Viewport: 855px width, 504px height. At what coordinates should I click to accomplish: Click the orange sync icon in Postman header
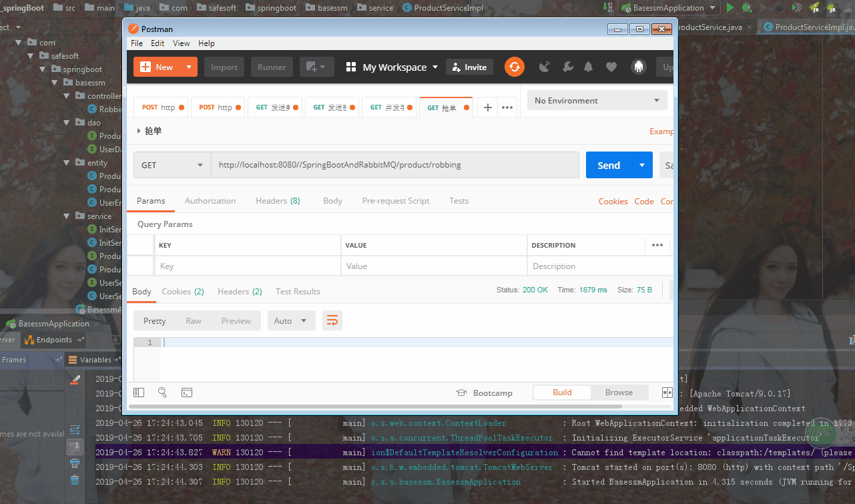coord(514,67)
